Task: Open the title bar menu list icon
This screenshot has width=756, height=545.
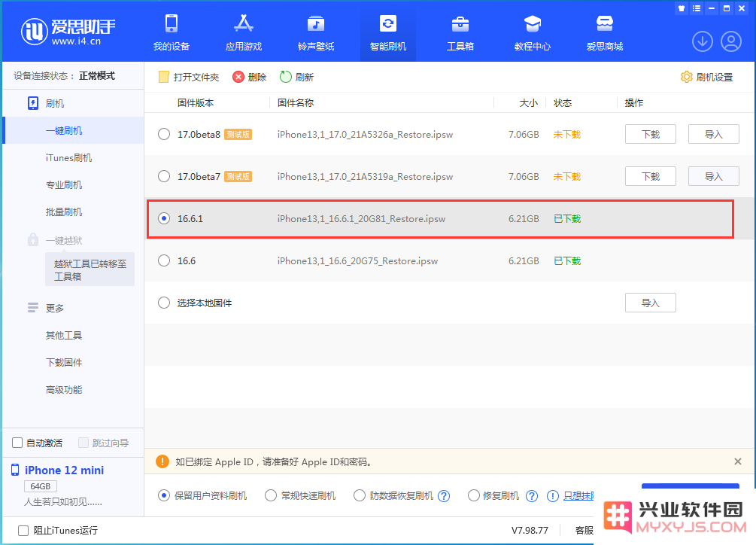Action: click(697, 8)
